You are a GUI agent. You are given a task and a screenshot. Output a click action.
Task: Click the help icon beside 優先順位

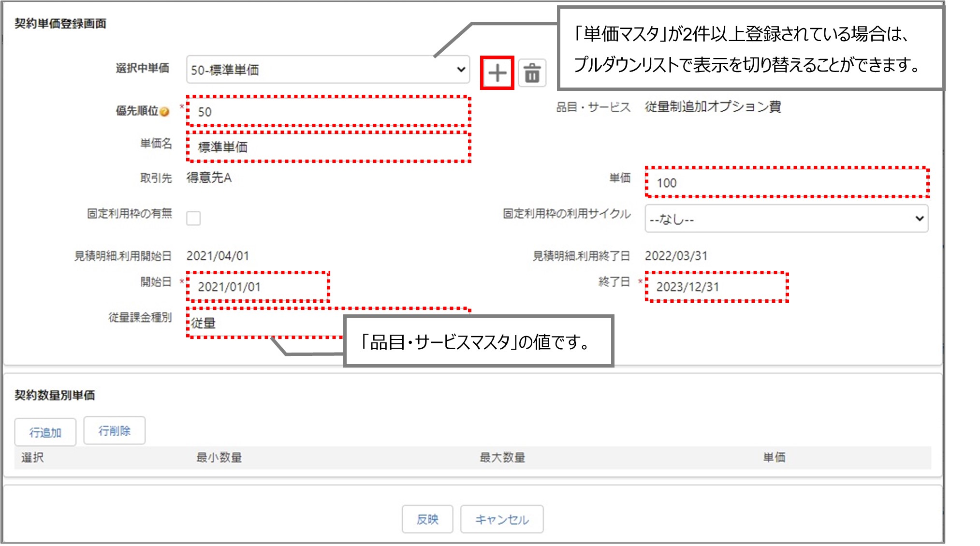(164, 112)
